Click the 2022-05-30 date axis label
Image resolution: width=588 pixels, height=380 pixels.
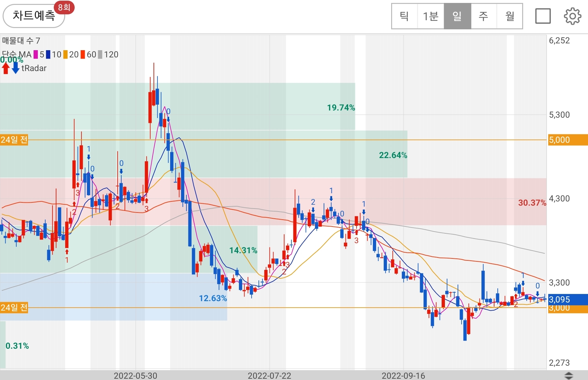[x=135, y=375]
